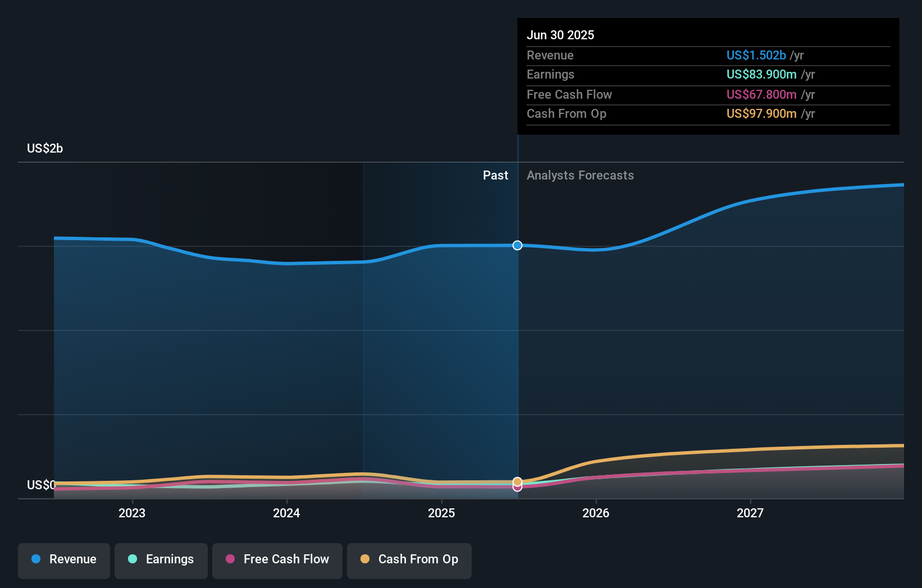This screenshot has width=922, height=588.
Task: Click the pink Free Cash Flow legend dot
Action: [x=229, y=559]
